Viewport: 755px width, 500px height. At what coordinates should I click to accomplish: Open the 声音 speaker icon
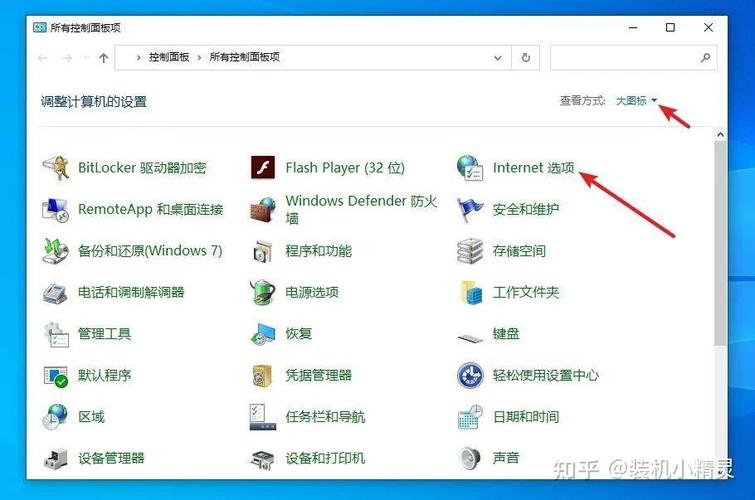tap(470, 459)
